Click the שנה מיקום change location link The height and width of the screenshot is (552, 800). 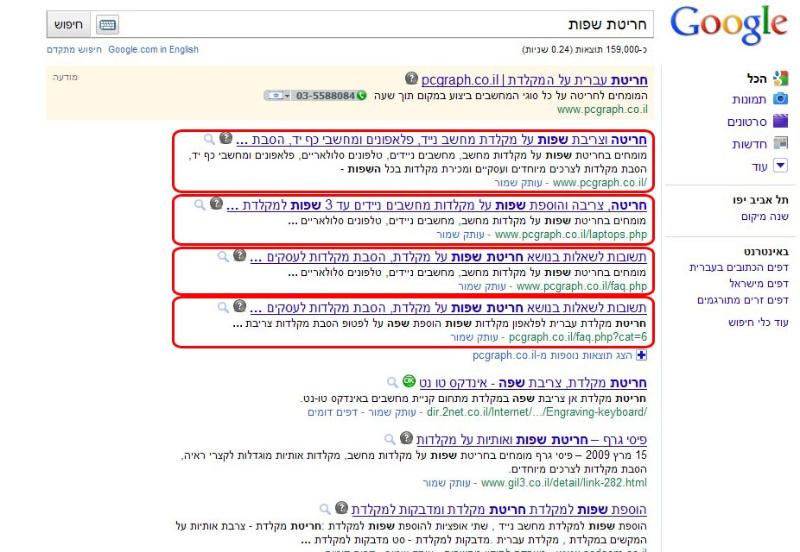tap(765, 216)
